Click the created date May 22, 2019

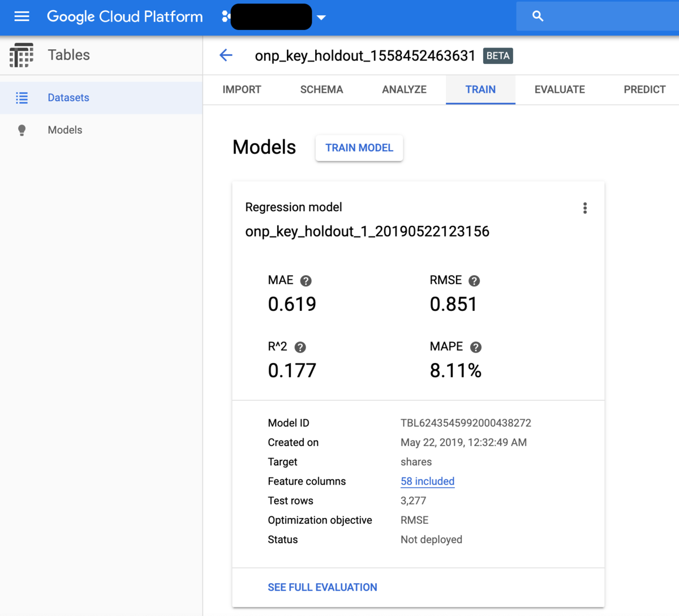point(463,442)
